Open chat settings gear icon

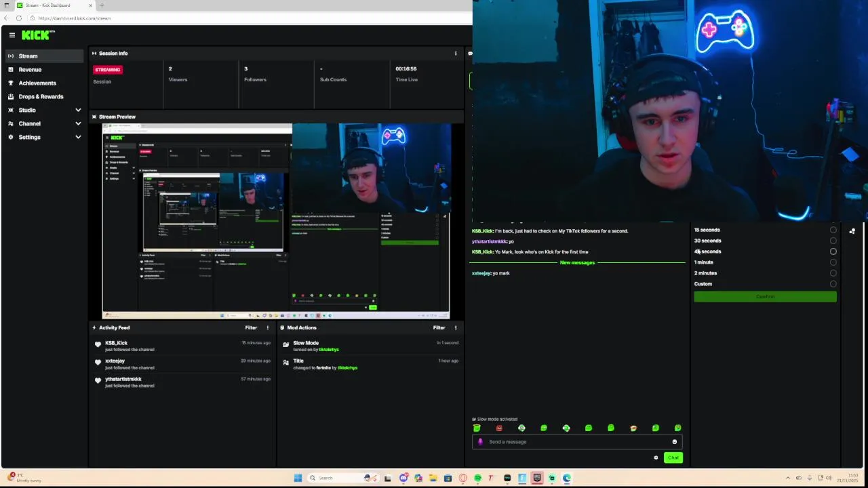click(656, 458)
